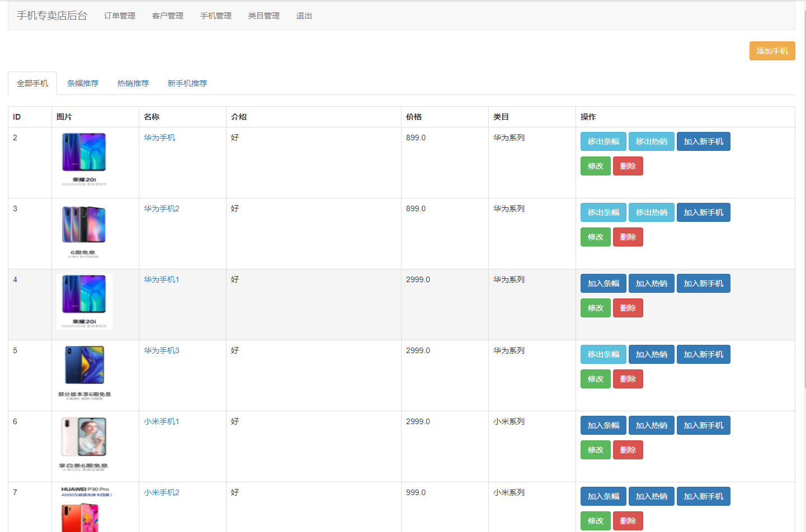This screenshot has width=806, height=532.
Task: Click 退出 to log out
Action: pyautogui.click(x=304, y=16)
